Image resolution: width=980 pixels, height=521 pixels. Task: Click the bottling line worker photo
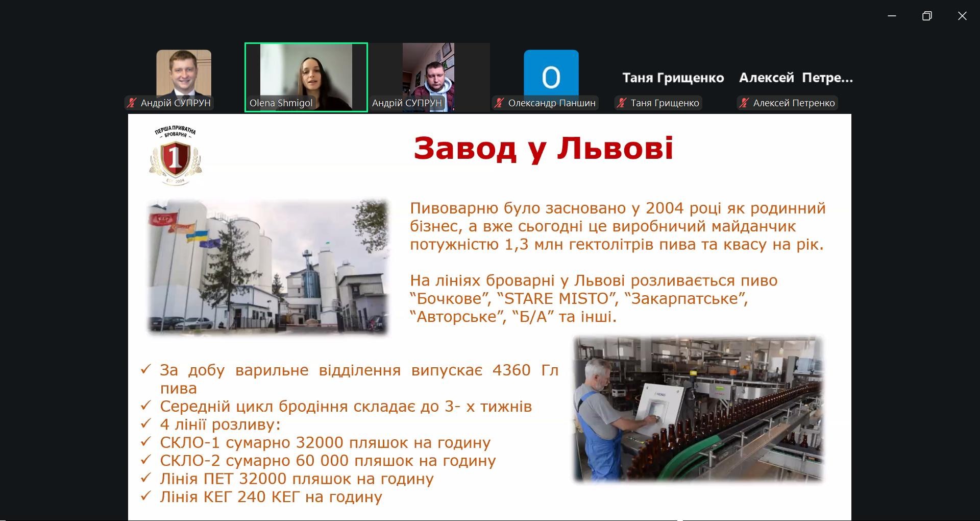coord(698,409)
